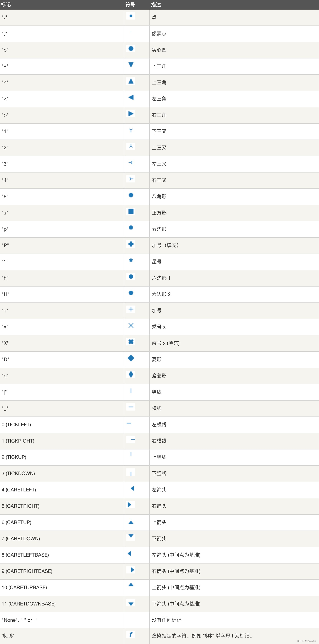319x644 pixels.
Task: Click the thin diamond marker symbol
Action: (131, 374)
